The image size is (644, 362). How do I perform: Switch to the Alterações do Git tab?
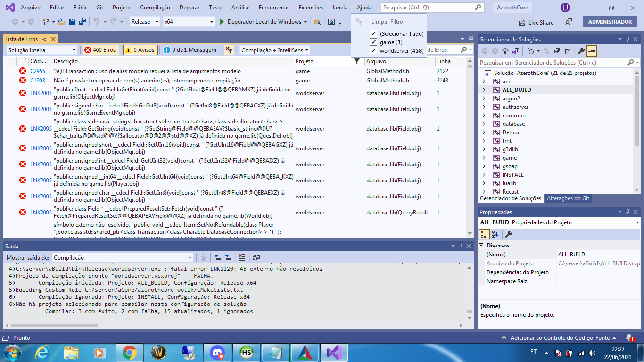[x=568, y=198]
